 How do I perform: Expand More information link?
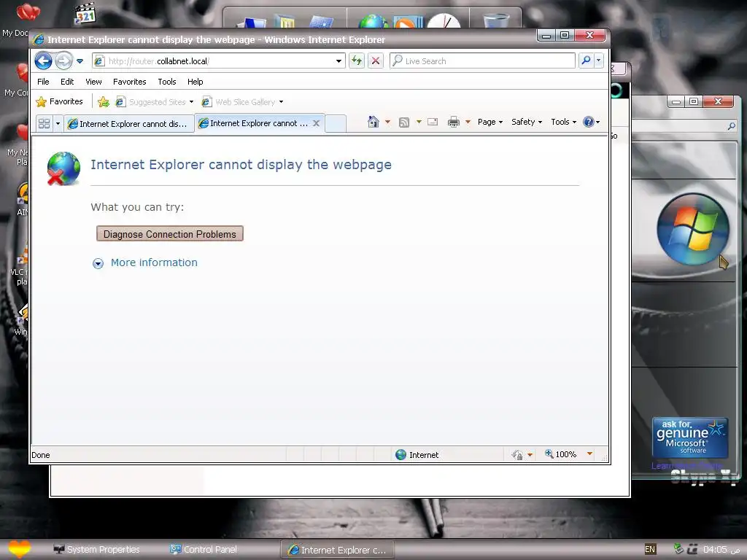tap(154, 262)
